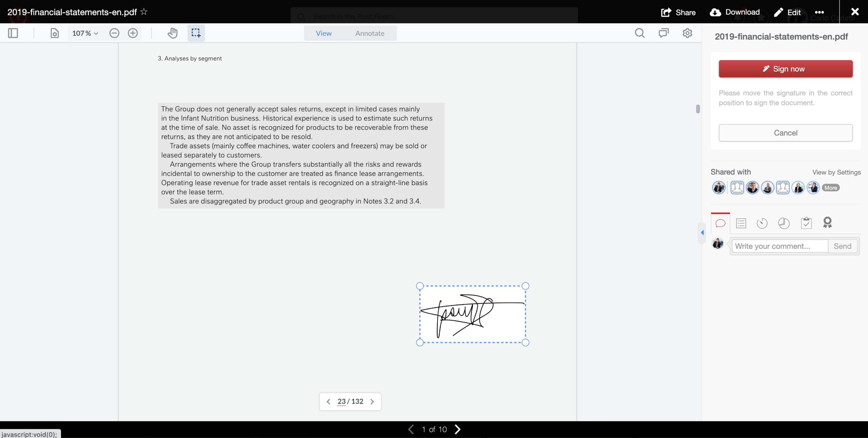Screen dimensions: 868x438
Task: Open the document properties icon
Action: (54, 33)
